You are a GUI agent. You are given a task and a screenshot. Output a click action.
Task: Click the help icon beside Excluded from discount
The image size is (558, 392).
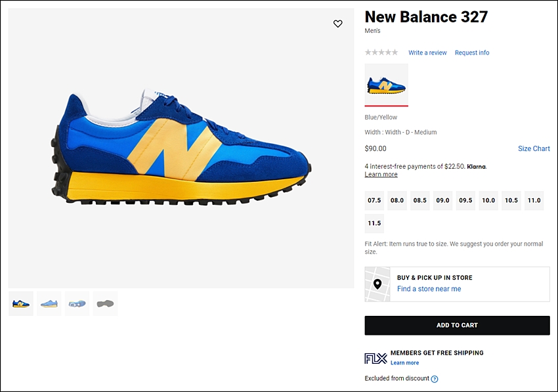coord(434,379)
